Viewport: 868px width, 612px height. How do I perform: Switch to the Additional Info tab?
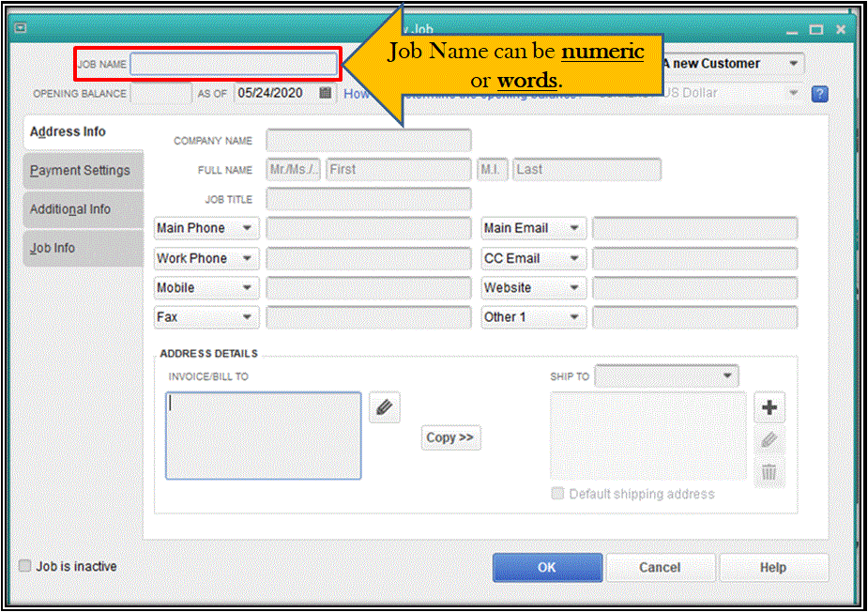coord(83,209)
